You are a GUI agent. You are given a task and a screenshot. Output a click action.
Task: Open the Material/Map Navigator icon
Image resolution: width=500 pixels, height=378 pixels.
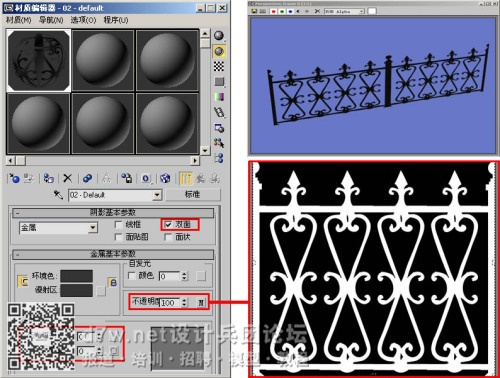[219, 158]
